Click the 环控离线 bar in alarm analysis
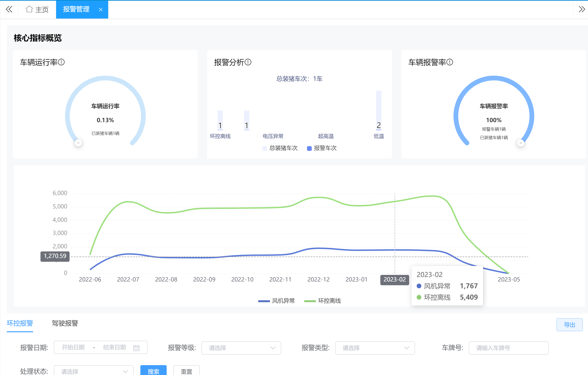 220,120
